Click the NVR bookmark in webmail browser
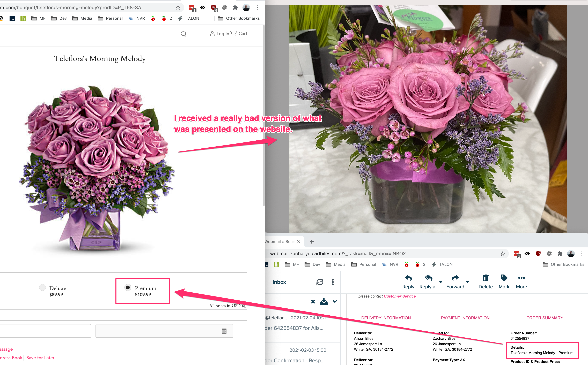588x365 pixels. tap(390, 265)
